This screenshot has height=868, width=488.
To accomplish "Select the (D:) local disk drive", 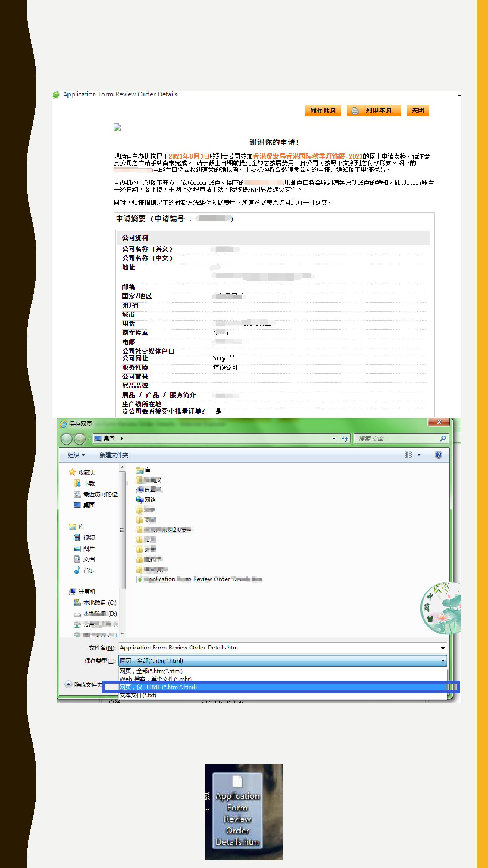I will 95,614.
